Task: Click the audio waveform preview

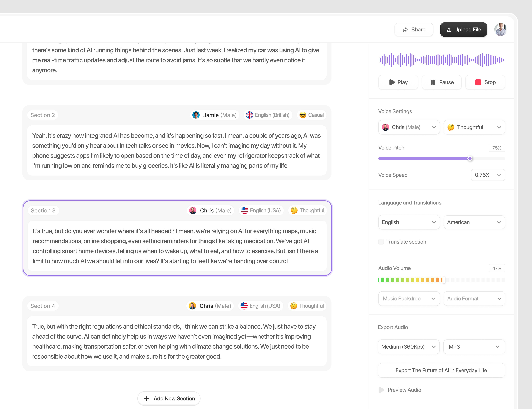Action: tap(441, 60)
